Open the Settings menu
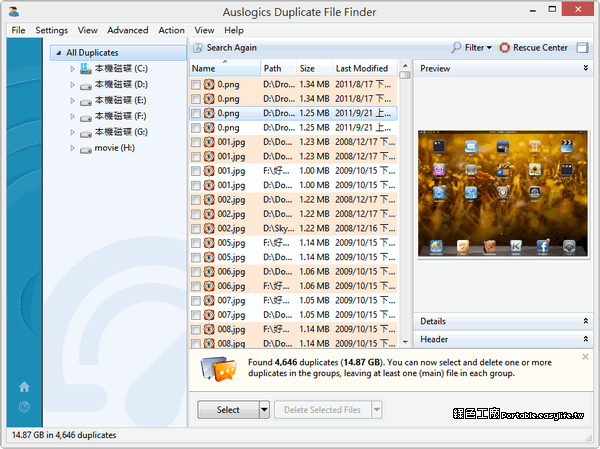Viewport: 600px width, 449px height. tap(52, 30)
